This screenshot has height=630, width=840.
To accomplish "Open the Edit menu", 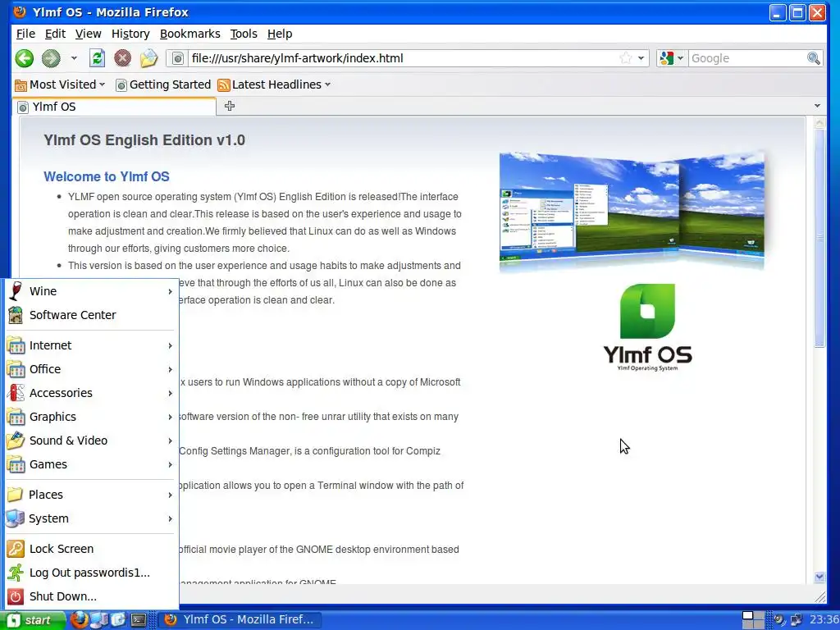I will 55,34.
